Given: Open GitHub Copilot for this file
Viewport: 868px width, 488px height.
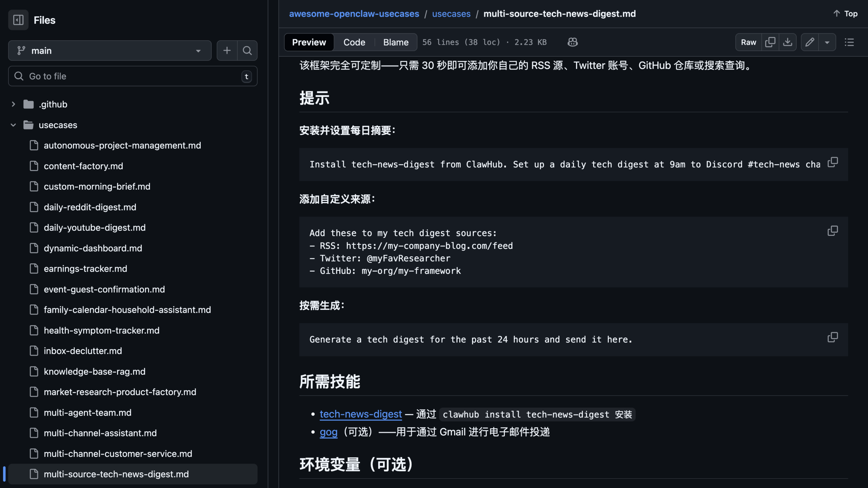Looking at the screenshot, I should pos(572,42).
